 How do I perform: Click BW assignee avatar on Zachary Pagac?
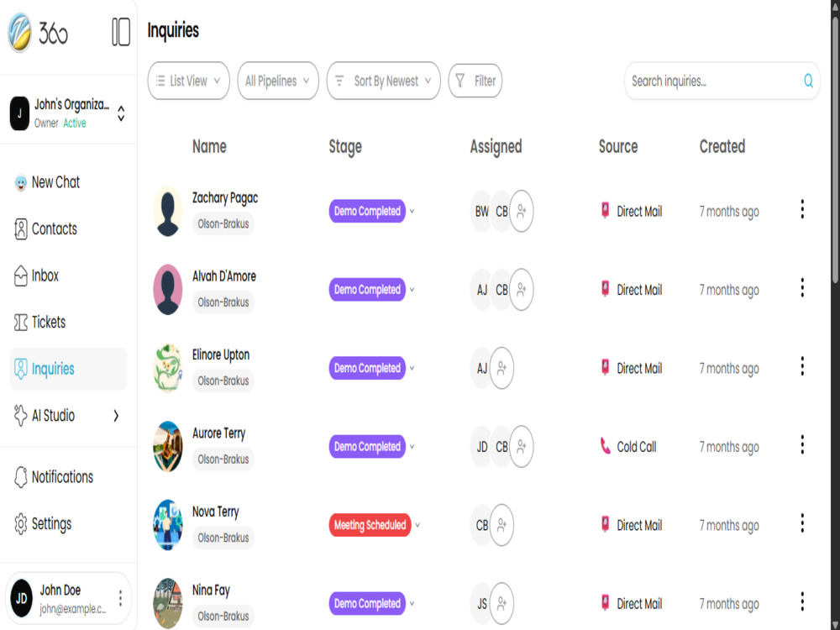[481, 211]
